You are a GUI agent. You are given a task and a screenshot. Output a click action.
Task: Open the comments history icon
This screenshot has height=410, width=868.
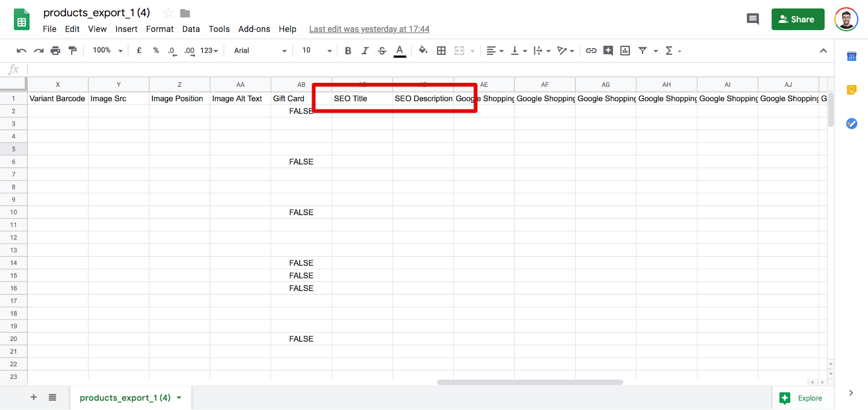(x=752, y=19)
